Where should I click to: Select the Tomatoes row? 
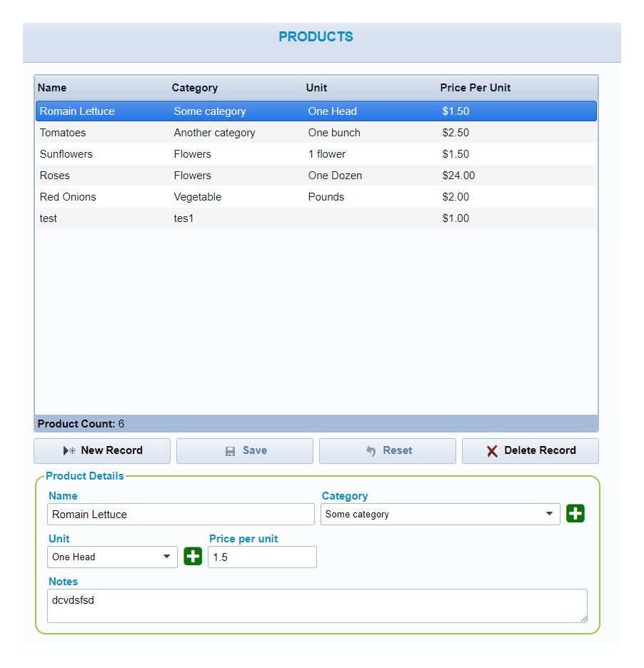(316, 133)
